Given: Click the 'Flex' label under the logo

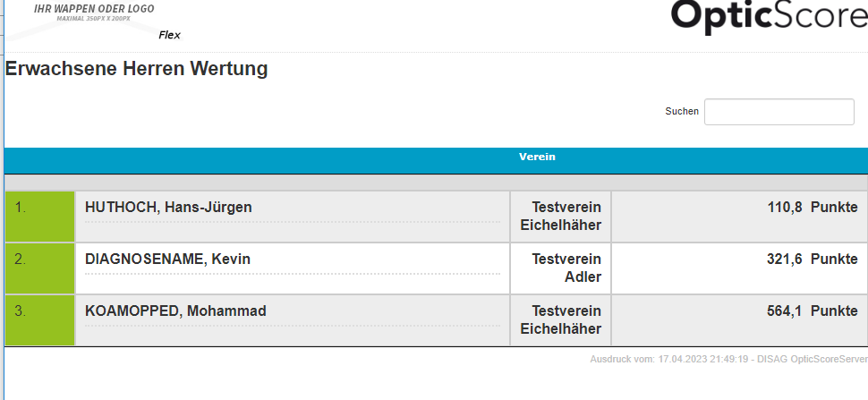Looking at the screenshot, I should coord(169,36).
